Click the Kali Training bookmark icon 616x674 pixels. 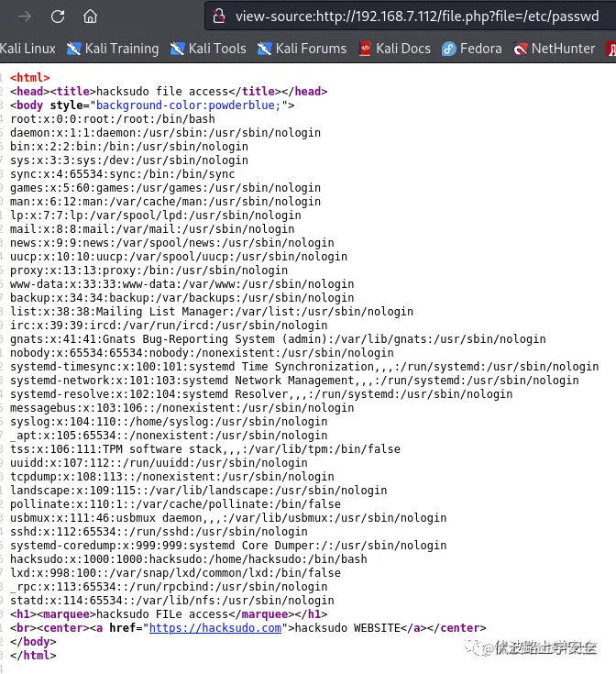click(73, 49)
